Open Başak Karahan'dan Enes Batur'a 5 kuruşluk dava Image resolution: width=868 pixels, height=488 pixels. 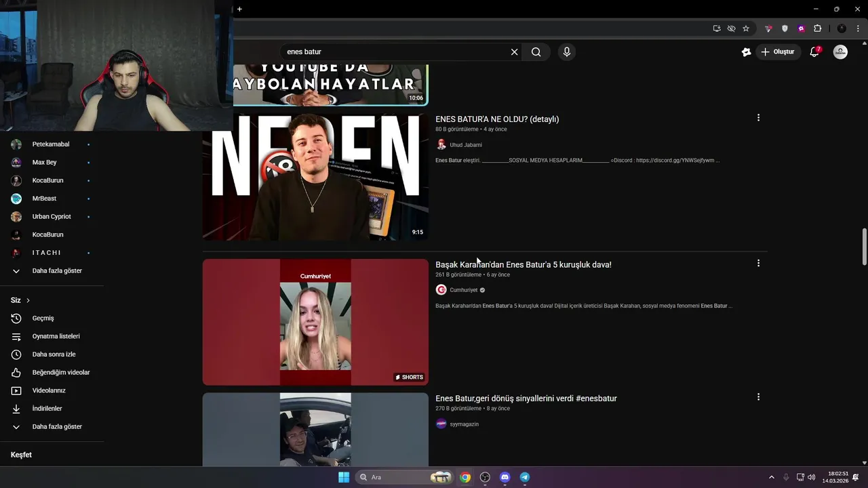[x=524, y=264]
